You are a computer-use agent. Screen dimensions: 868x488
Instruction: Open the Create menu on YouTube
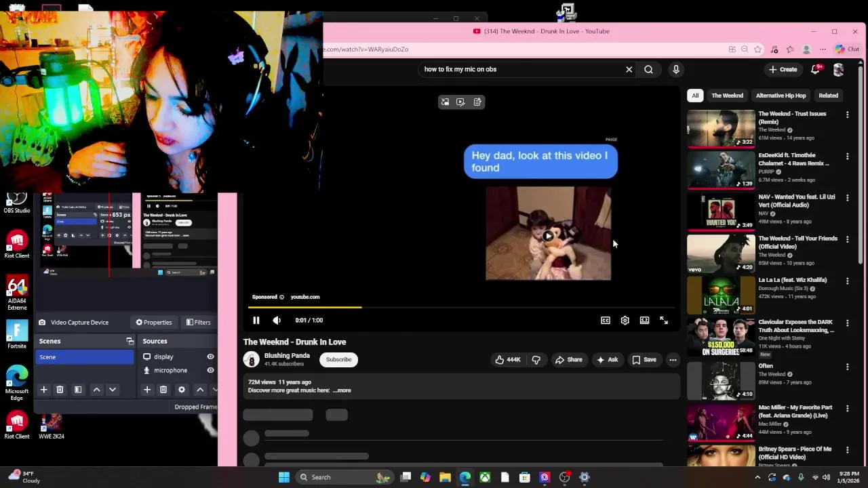coord(783,69)
